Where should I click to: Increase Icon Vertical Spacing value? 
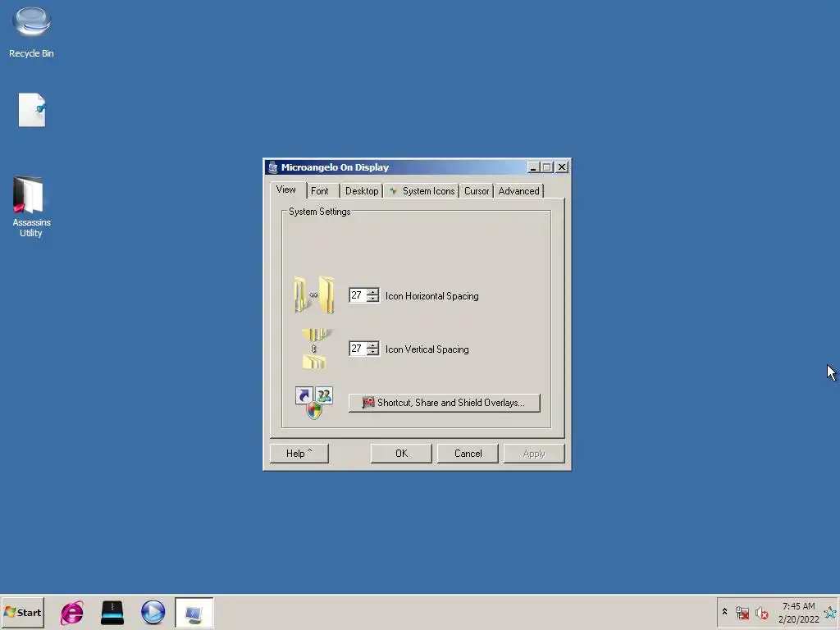372,345
